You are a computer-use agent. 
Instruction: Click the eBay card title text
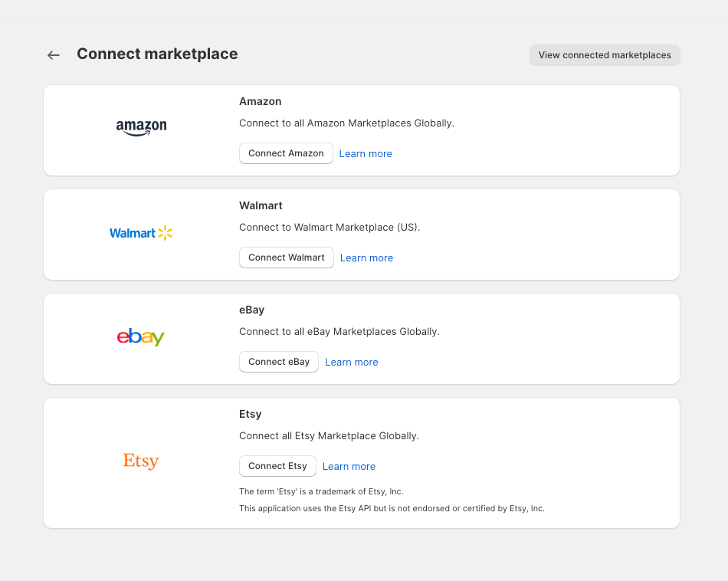click(x=252, y=310)
